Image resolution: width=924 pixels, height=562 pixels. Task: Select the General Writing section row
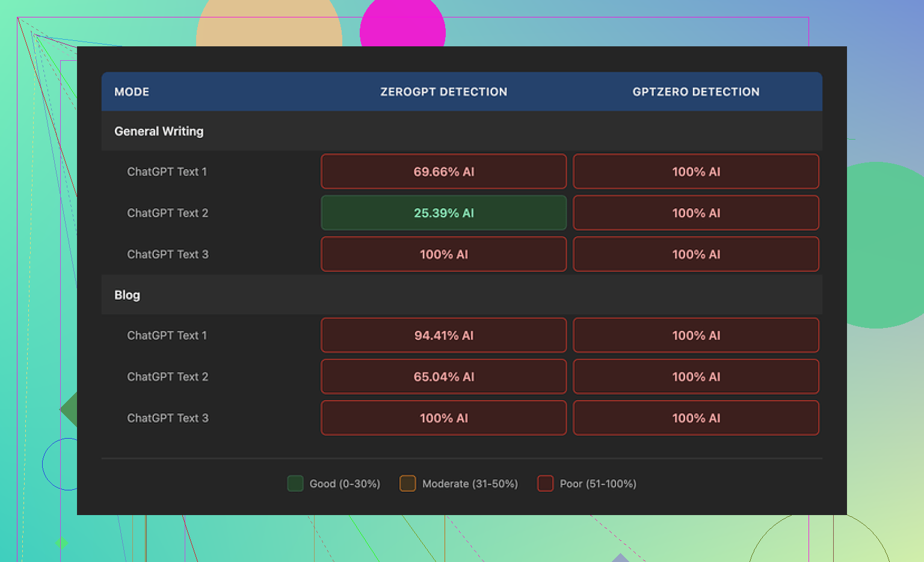(x=159, y=131)
